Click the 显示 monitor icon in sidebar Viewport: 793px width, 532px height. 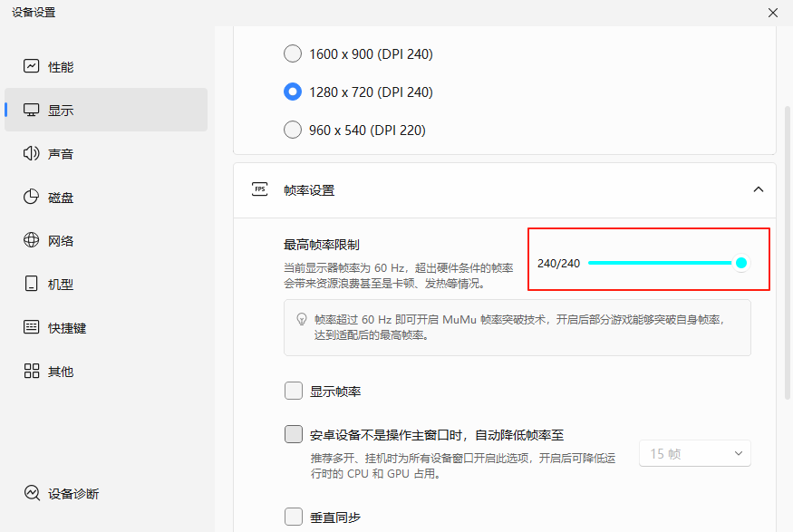point(32,110)
